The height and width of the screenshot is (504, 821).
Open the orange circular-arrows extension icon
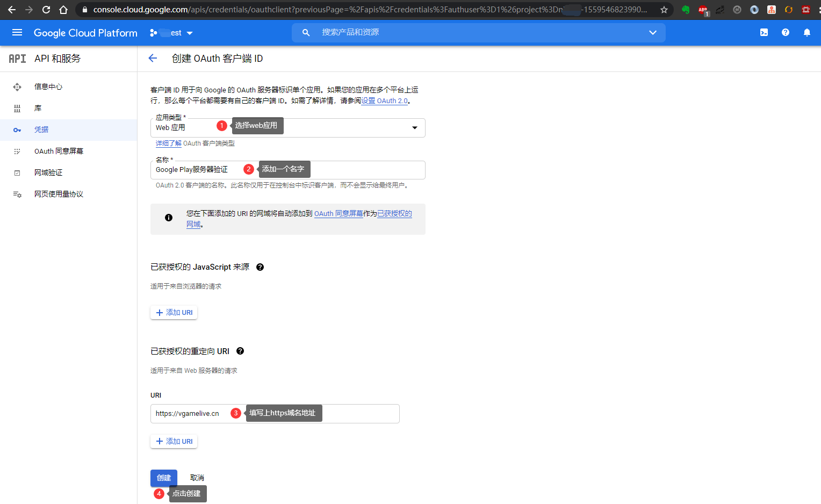[789, 10]
